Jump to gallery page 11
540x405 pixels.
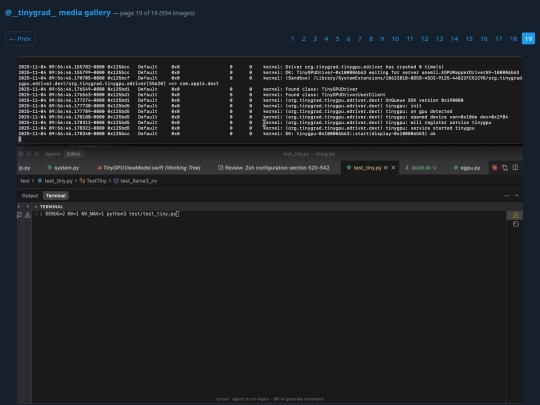coord(410,39)
